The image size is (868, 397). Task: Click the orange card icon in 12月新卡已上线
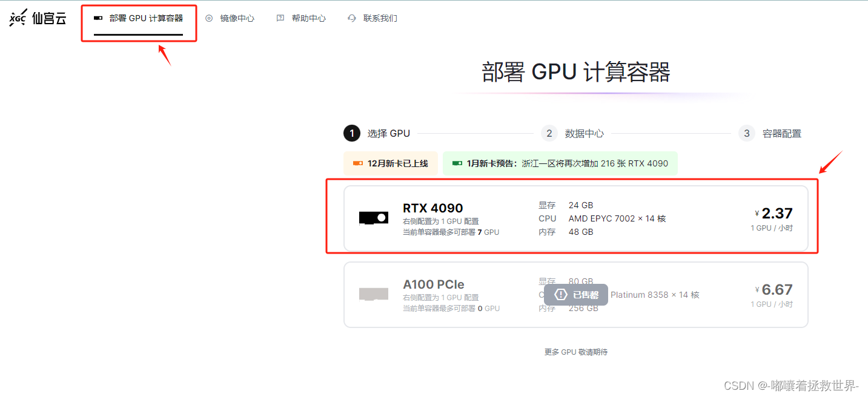(358, 163)
